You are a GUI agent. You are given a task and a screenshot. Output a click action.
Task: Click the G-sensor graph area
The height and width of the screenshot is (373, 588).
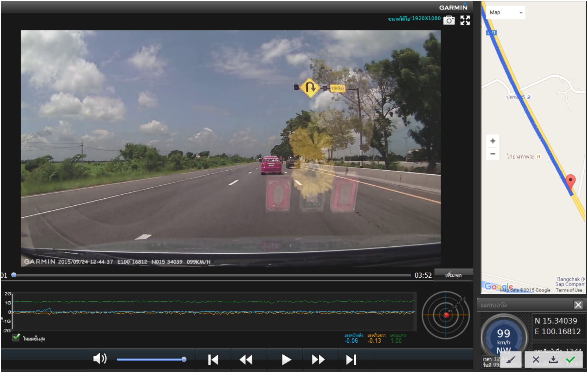pos(214,312)
